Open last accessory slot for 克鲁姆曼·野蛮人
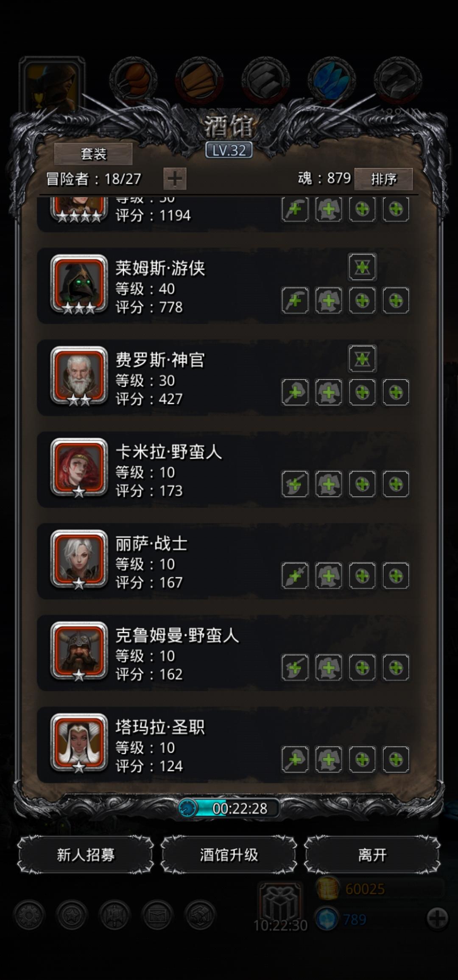 [x=396, y=667]
